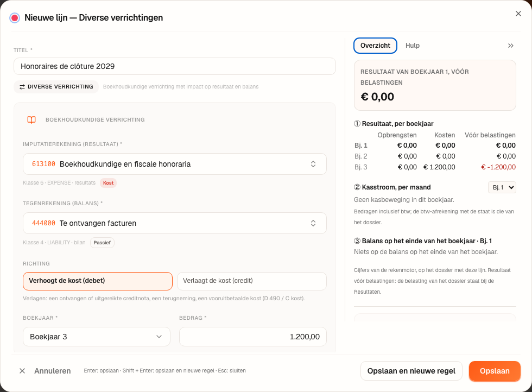Open the Tegenrekening 444000 selector

click(175, 223)
